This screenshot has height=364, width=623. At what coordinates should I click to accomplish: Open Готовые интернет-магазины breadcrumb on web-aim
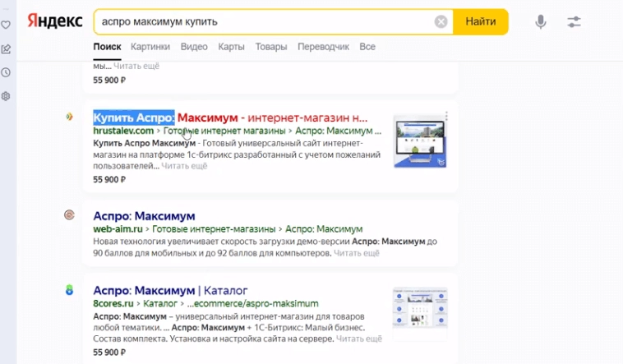[214, 229]
